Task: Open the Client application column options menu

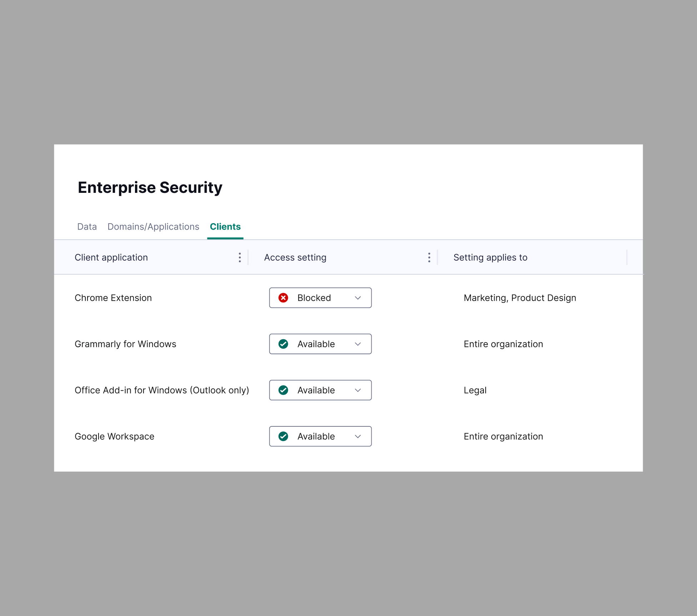Action: pos(240,257)
